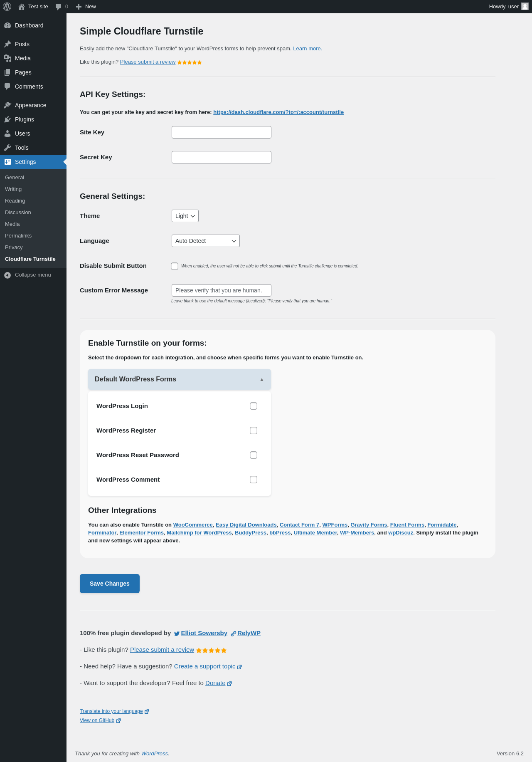Click the plus New icon
The height and width of the screenshot is (762, 532).
pos(79,7)
